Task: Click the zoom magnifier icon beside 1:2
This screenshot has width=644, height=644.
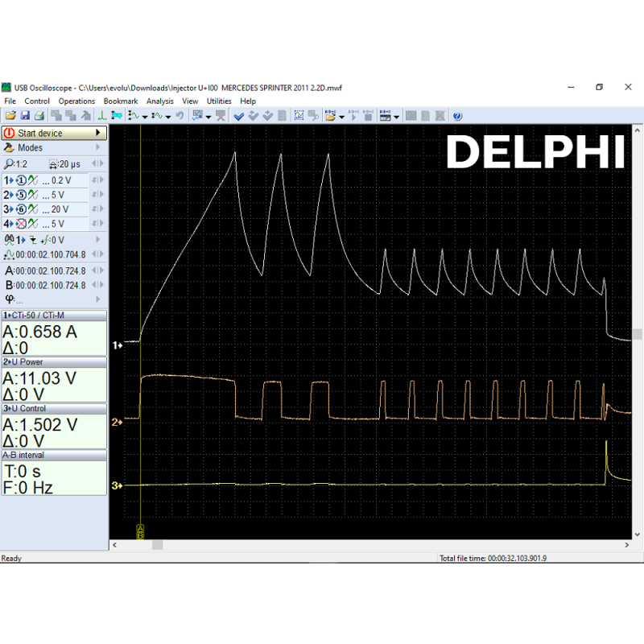Action: 9,164
